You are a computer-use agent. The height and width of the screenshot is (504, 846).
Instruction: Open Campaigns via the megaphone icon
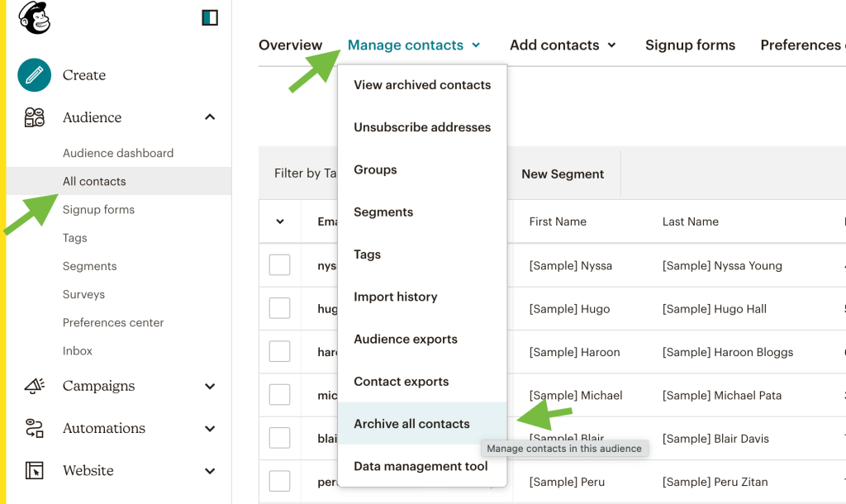point(34,386)
